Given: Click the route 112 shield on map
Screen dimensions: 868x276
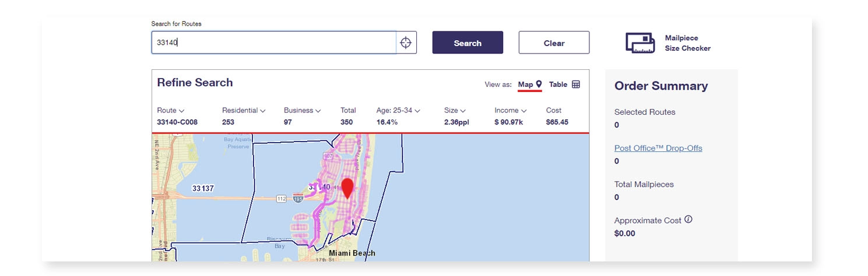Looking at the screenshot, I should [281, 199].
